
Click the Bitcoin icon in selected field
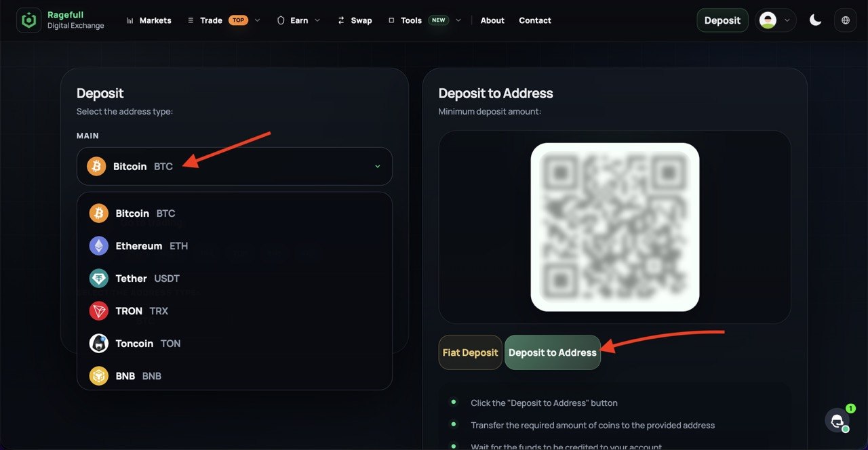(x=96, y=166)
